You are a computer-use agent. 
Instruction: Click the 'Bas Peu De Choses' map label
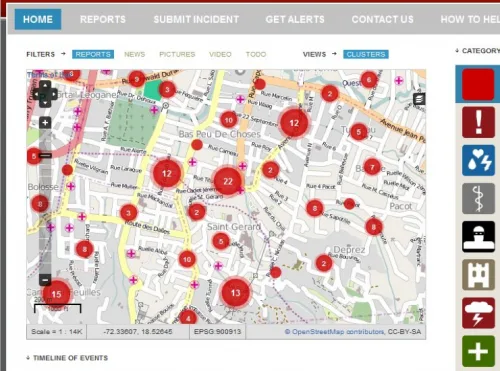(220, 134)
